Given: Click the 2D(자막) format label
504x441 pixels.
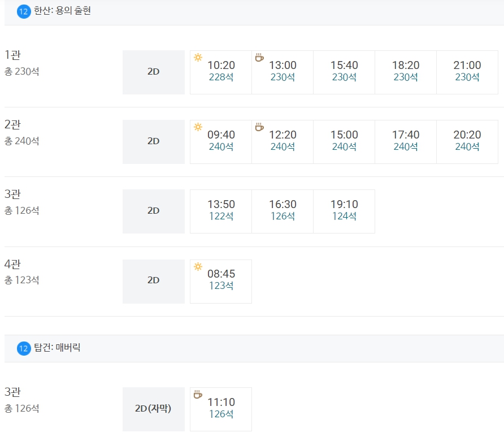Looking at the screenshot, I should 153,408.
